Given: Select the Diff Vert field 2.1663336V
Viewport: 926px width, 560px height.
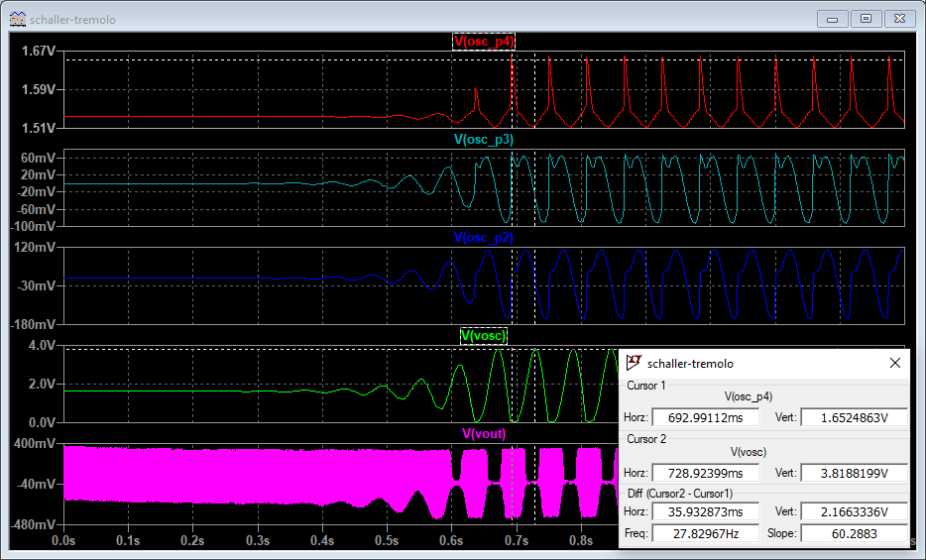Looking at the screenshot, I should [853, 511].
